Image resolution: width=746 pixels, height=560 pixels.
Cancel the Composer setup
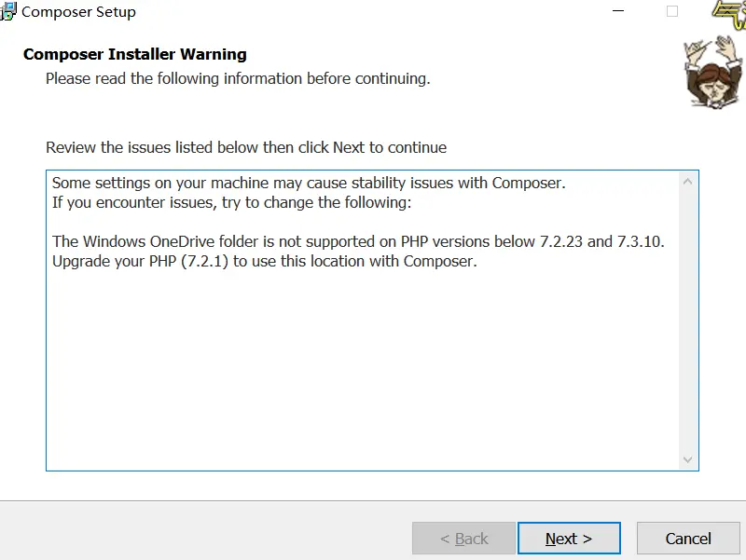[x=688, y=539]
